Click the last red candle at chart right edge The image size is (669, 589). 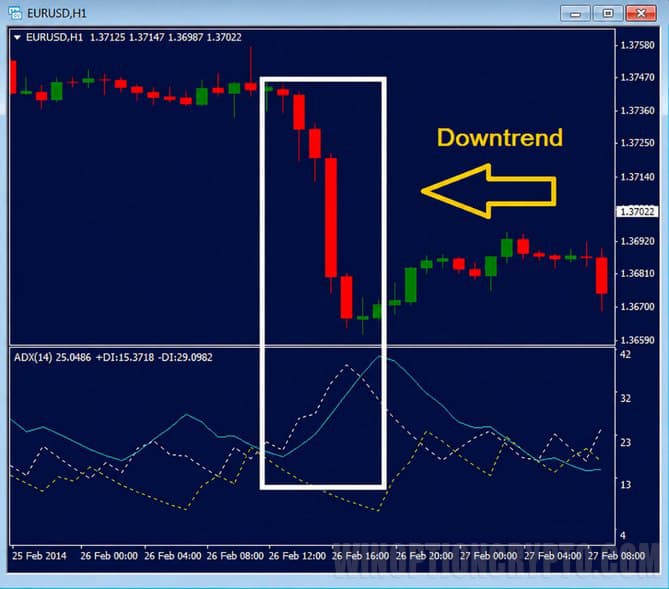tap(602, 275)
